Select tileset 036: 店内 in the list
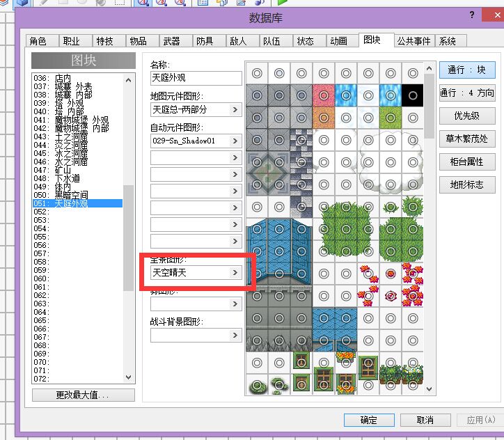Image resolution: width=504 pixels, height=440 pixels. click(77, 78)
